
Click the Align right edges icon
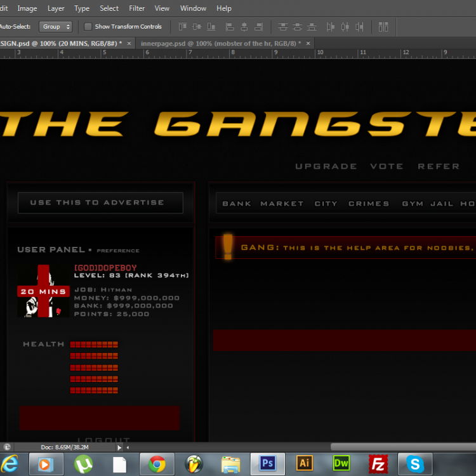tap(258, 27)
